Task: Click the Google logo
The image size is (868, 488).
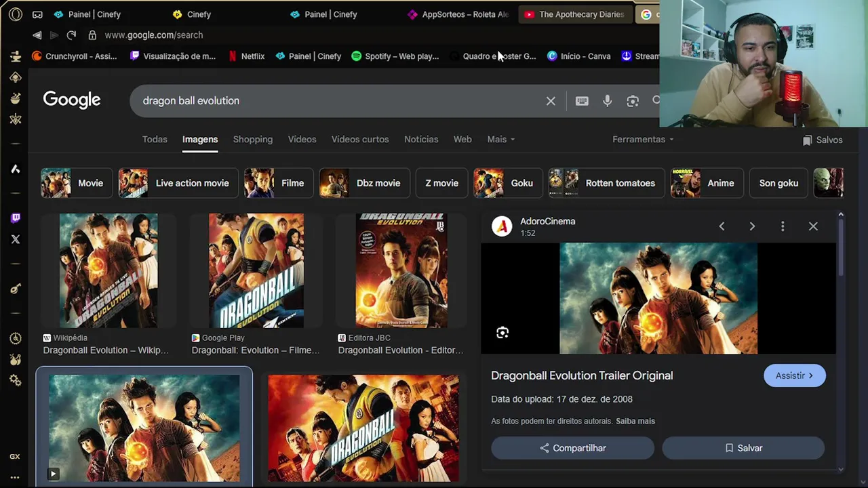Action: tap(72, 100)
